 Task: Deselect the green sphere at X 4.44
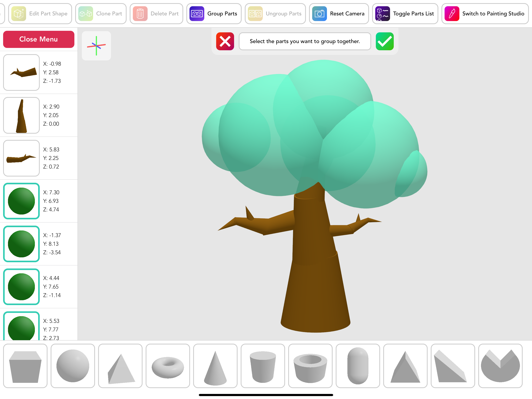(21, 287)
